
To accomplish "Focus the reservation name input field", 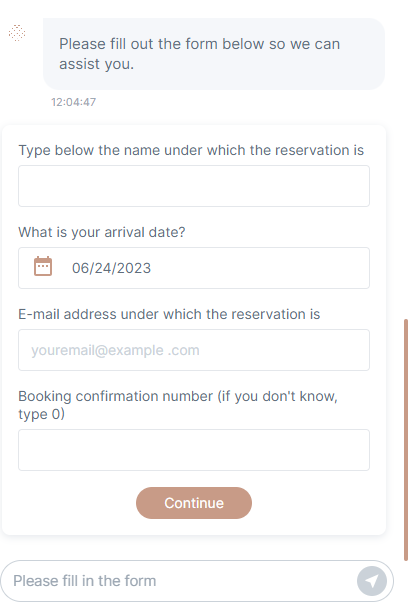I will pos(194,186).
